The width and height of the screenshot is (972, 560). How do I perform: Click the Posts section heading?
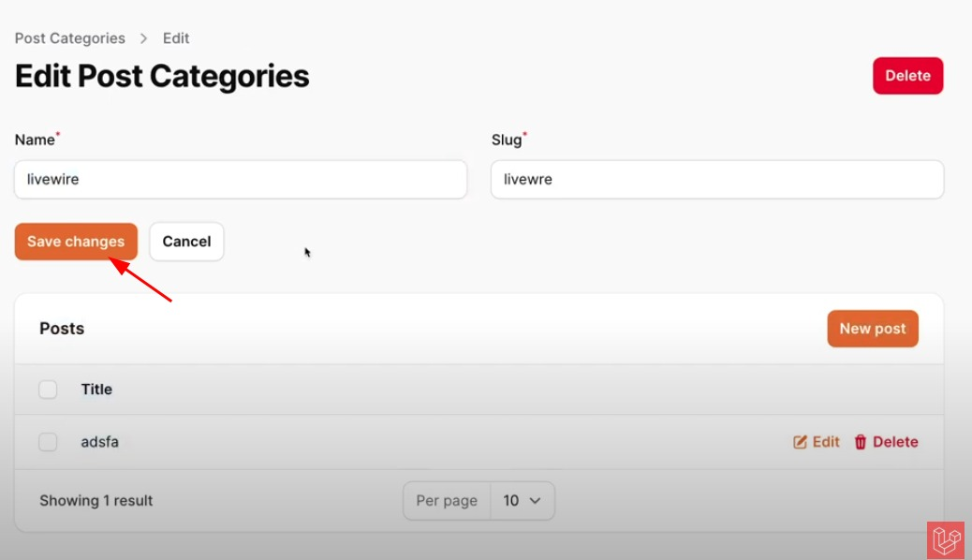tap(62, 329)
